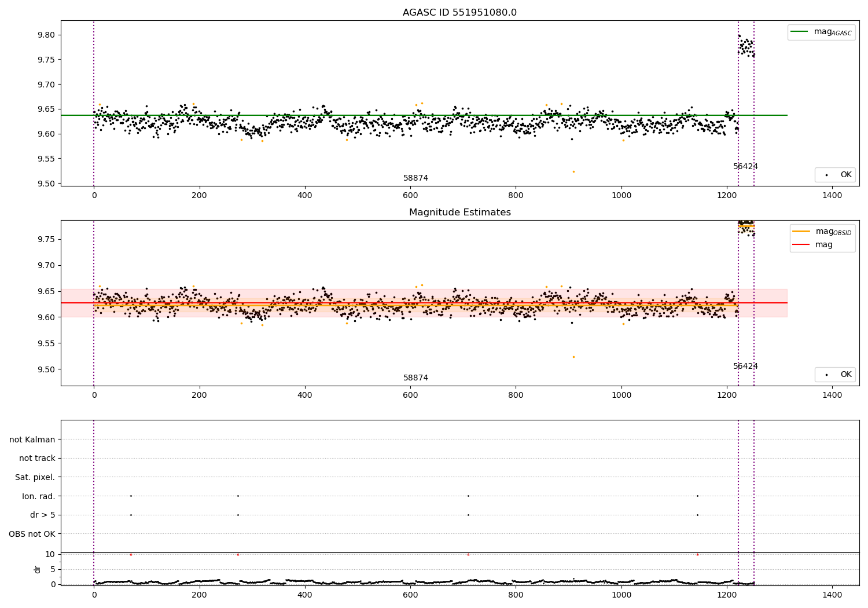Click the 1400 x-axis tick of bottom plot
This screenshot has width=868, height=608.
(x=832, y=595)
